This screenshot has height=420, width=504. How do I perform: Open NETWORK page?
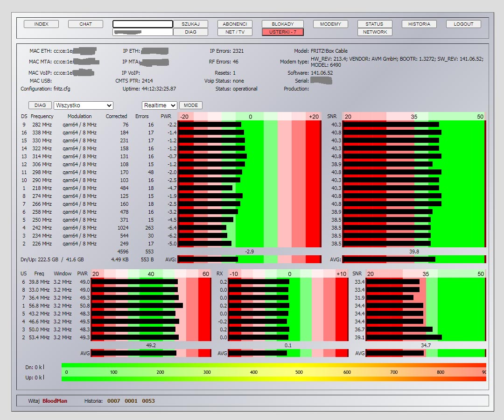pos(375,32)
